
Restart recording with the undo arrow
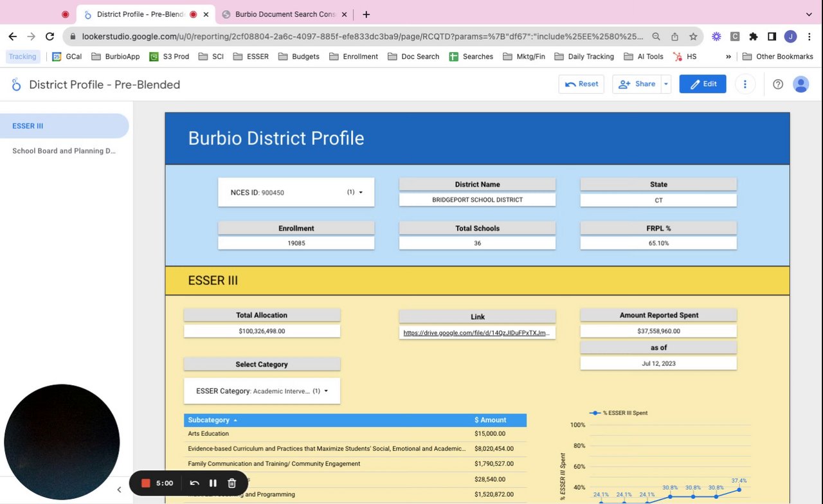click(194, 483)
